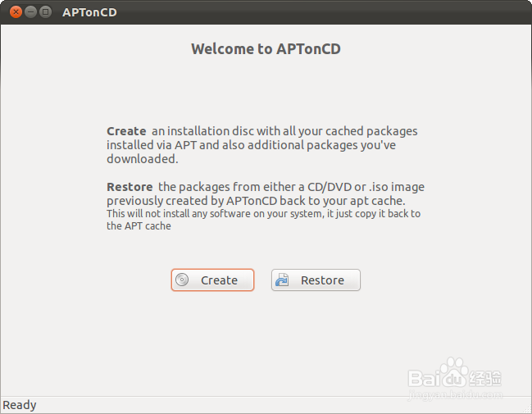Screen dimensions: 532x414
Task: Click the bold Restore word in description
Action: tap(130, 187)
